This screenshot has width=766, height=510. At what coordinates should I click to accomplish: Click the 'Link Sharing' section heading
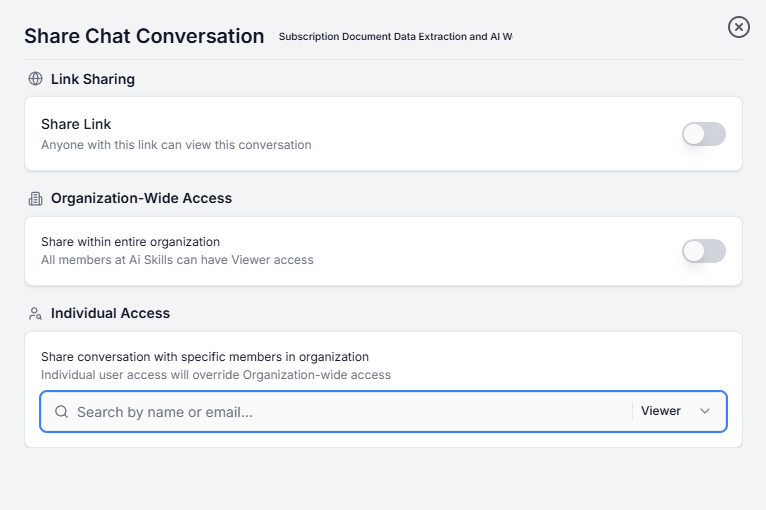coord(93,79)
